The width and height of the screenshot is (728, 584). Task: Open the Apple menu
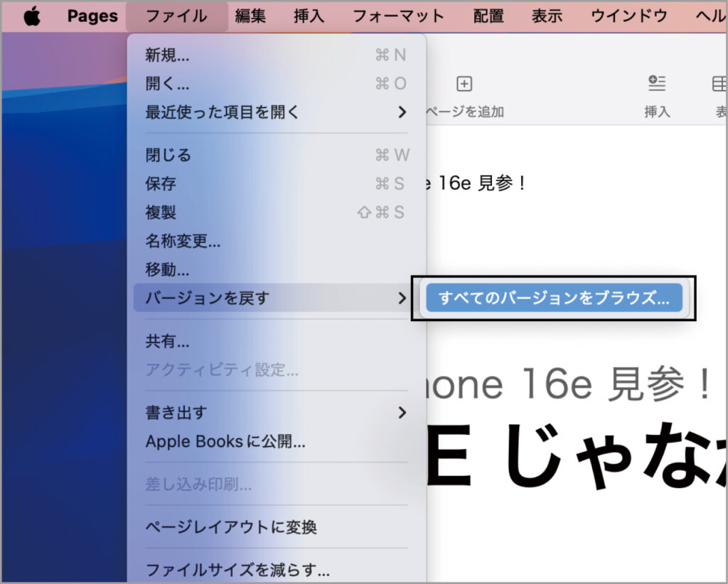tap(31, 16)
